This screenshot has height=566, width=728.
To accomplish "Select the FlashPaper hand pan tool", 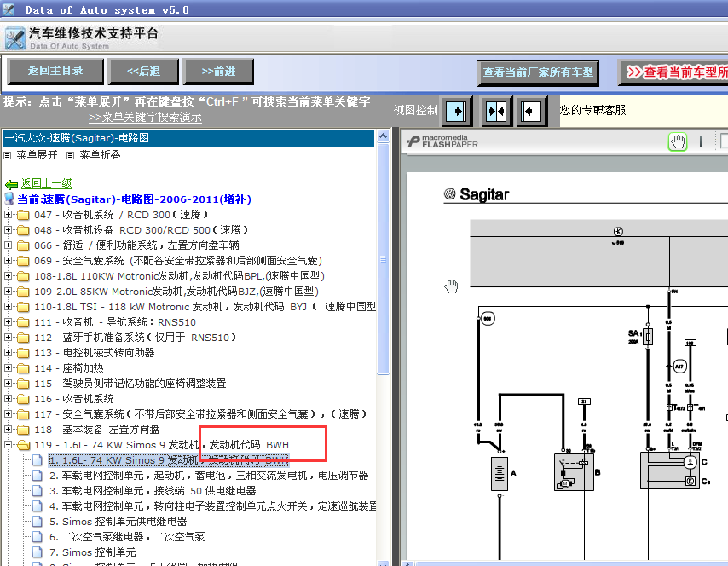I will click(678, 141).
